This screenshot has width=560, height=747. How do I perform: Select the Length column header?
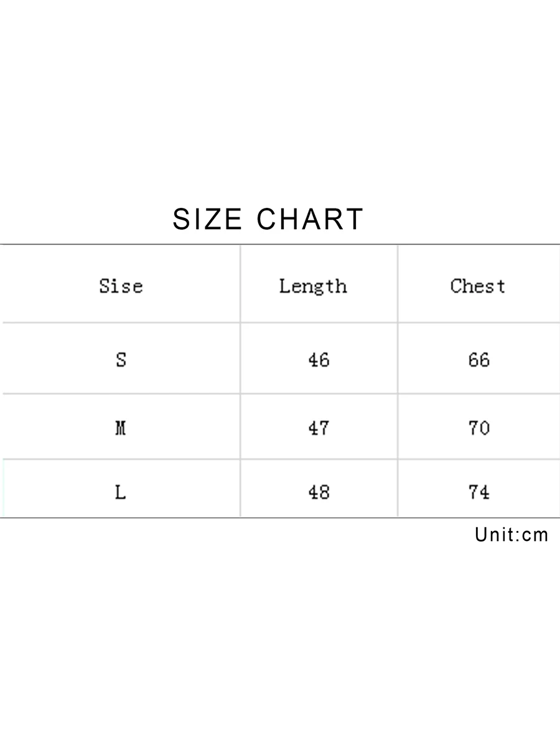pyautogui.click(x=312, y=286)
